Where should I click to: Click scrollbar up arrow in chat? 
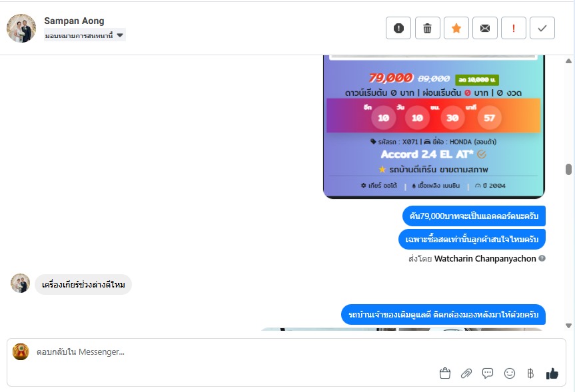tap(568, 61)
